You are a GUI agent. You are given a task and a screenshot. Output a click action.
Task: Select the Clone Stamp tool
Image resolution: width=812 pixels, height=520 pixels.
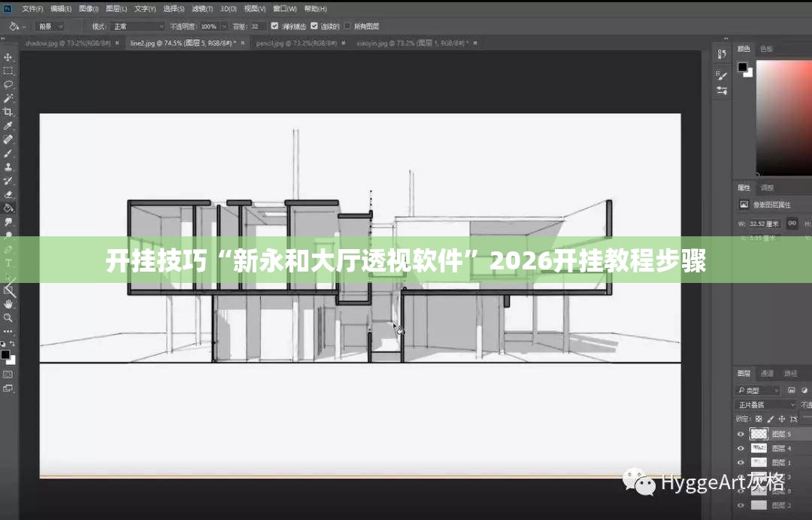coord(8,167)
